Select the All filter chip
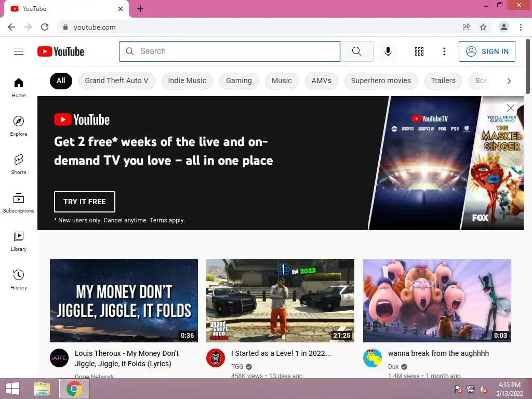This screenshot has width=532, height=399. click(61, 81)
